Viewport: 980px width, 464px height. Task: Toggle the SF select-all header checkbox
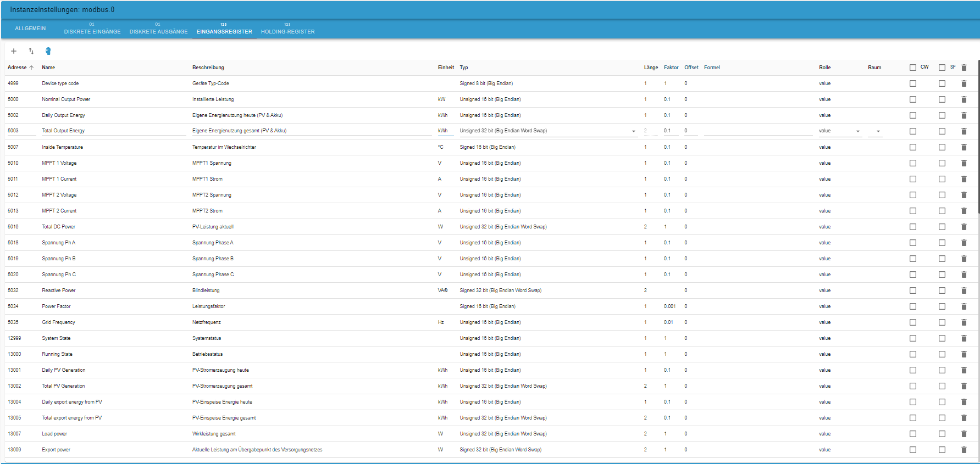pos(942,68)
